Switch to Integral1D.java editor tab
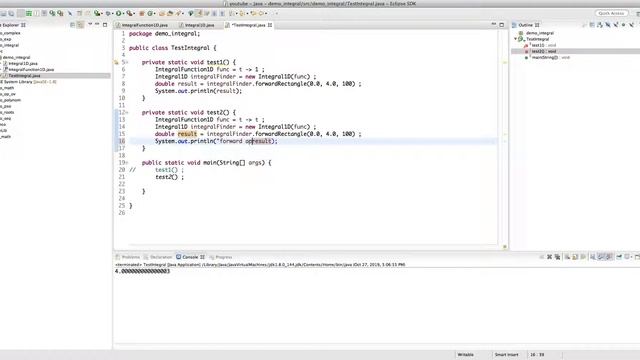This screenshot has width=640, height=360. coord(197,25)
